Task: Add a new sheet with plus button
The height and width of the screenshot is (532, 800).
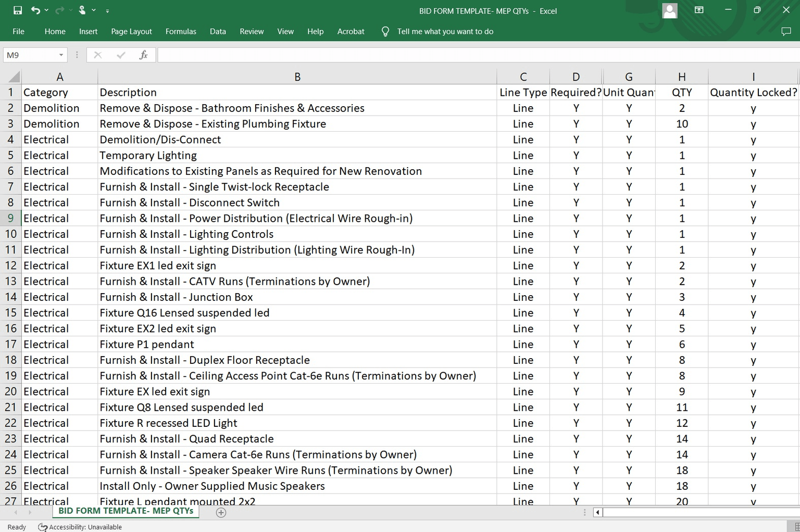Action: [x=221, y=513]
